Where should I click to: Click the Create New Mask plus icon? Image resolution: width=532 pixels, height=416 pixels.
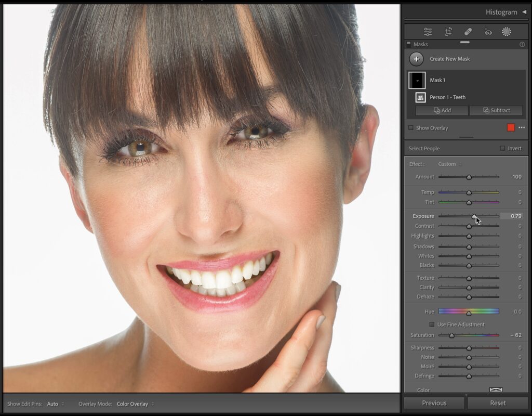click(416, 59)
